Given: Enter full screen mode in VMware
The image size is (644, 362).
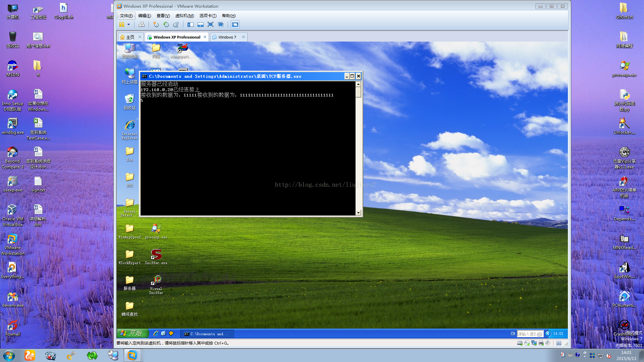Looking at the screenshot, I should [x=210, y=24].
